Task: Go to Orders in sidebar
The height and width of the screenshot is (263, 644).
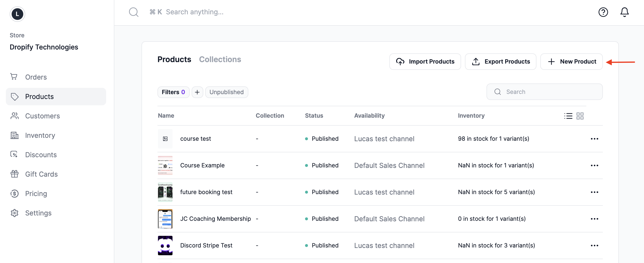Action: click(36, 77)
